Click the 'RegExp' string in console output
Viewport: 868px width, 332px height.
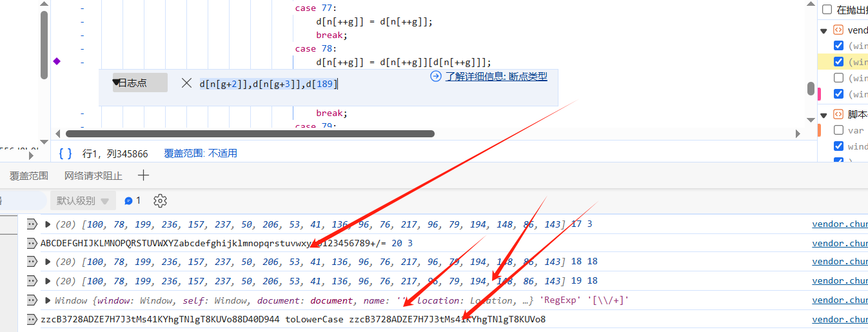[x=560, y=300]
